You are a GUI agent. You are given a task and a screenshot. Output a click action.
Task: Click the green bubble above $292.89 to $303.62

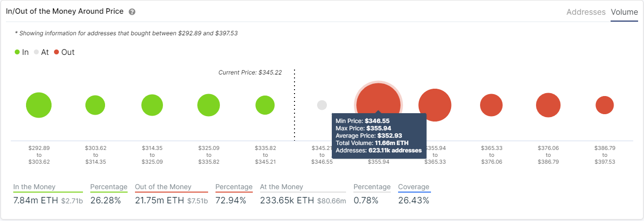[x=39, y=105]
